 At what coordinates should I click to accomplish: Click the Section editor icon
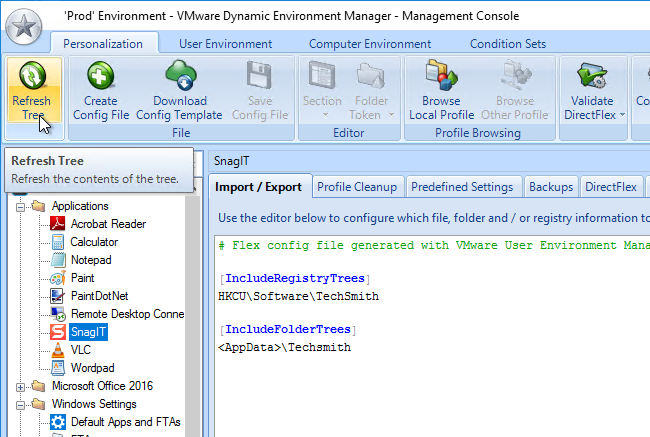(322, 75)
